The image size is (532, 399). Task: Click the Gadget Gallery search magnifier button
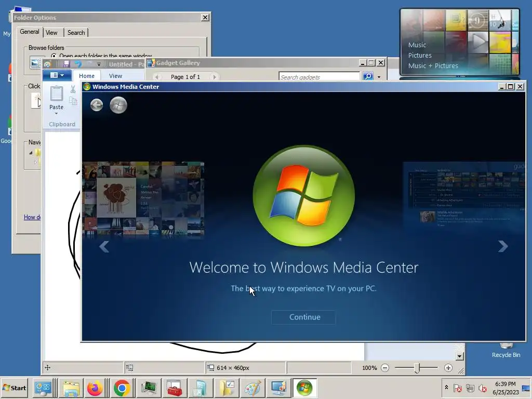click(368, 76)
